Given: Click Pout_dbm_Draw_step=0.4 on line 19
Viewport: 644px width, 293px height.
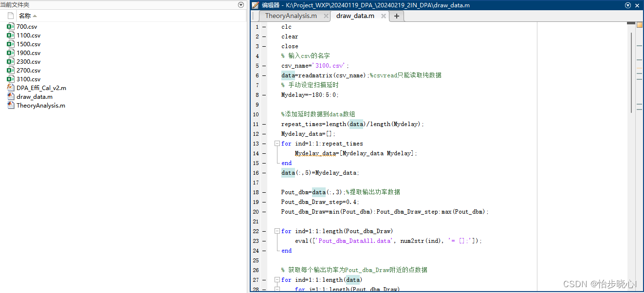Looking at the screenshot, I should [x=320, y=202].
